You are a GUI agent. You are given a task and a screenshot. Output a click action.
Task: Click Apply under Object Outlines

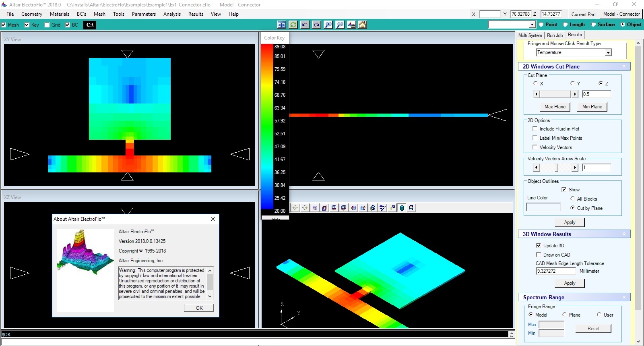[570, 222]
